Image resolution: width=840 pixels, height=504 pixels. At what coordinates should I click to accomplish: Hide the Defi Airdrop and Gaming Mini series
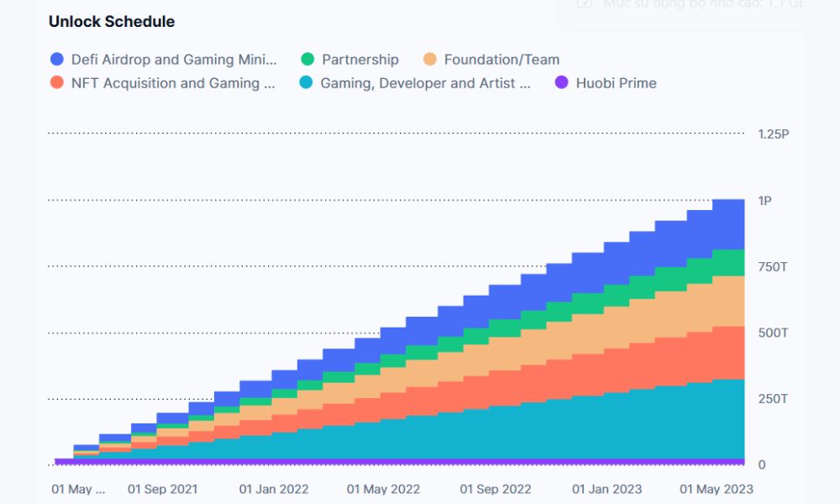tap(173, 60)
